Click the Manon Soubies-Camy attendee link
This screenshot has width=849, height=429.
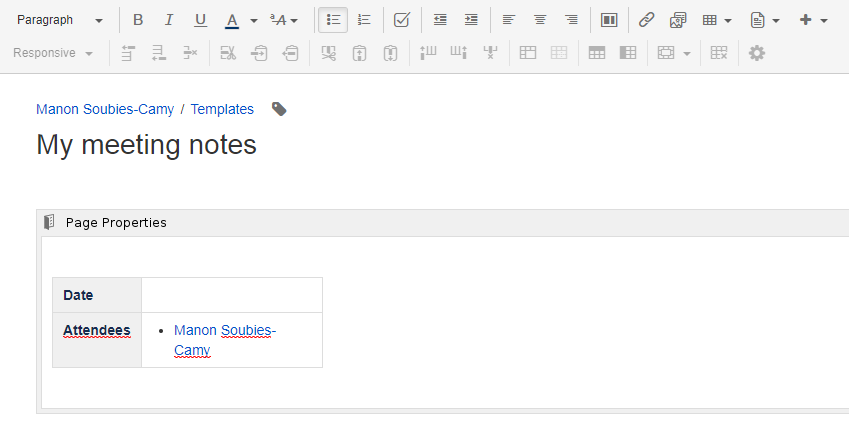click(225, 340)
